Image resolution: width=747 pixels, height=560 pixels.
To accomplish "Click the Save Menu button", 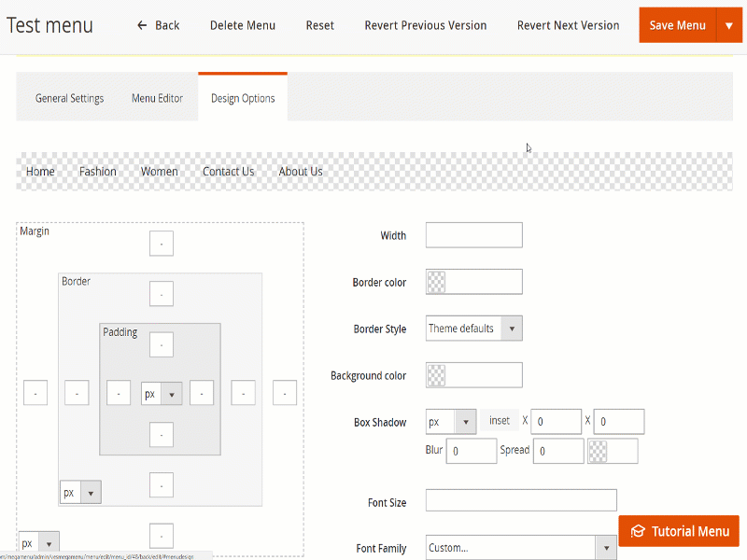I will click(x=677, y=25).
